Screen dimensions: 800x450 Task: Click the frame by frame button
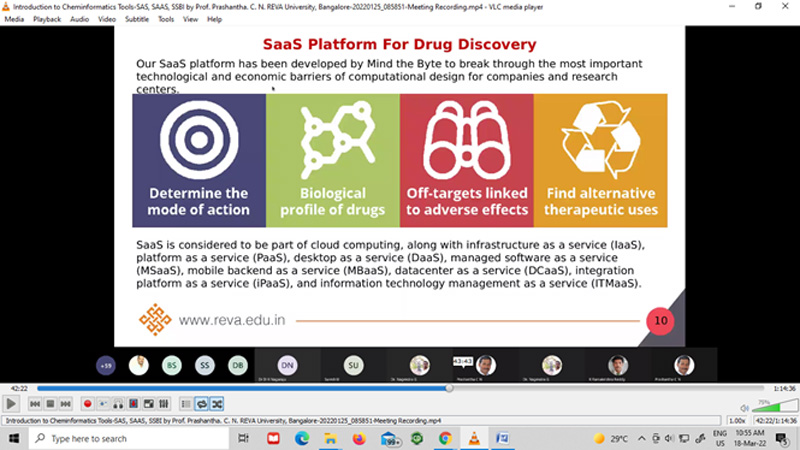point(133,404)
